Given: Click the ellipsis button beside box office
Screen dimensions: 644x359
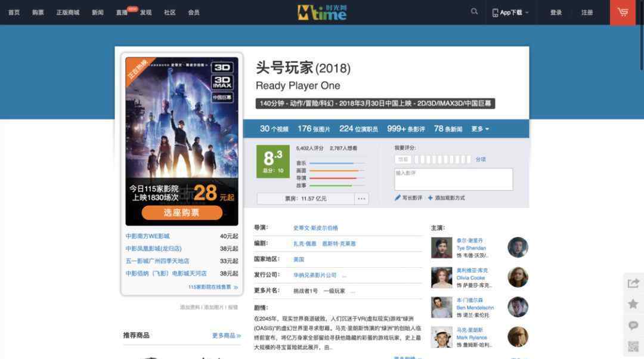Looking at the screenshot, I should click(361, 199).
